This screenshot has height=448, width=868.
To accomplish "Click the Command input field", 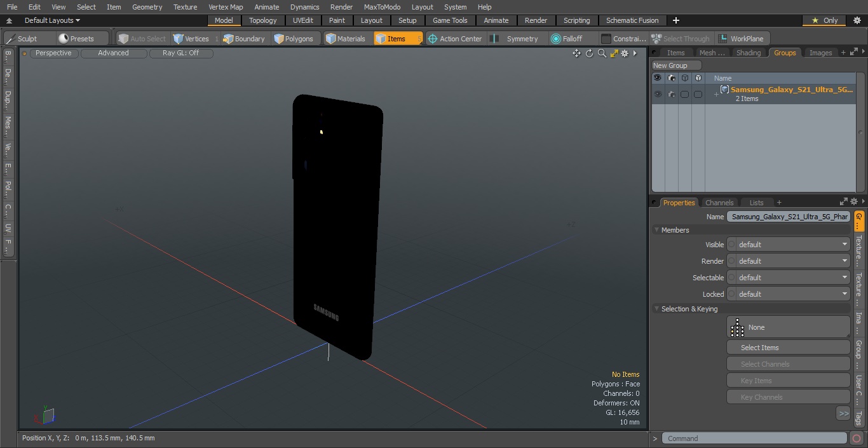I will pyautogui.click(x=754, y=438).
